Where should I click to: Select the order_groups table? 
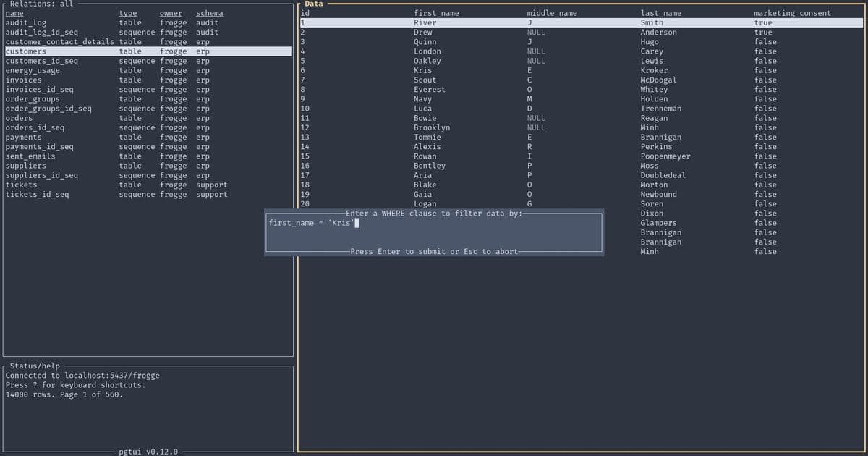[x=32, y=98]
